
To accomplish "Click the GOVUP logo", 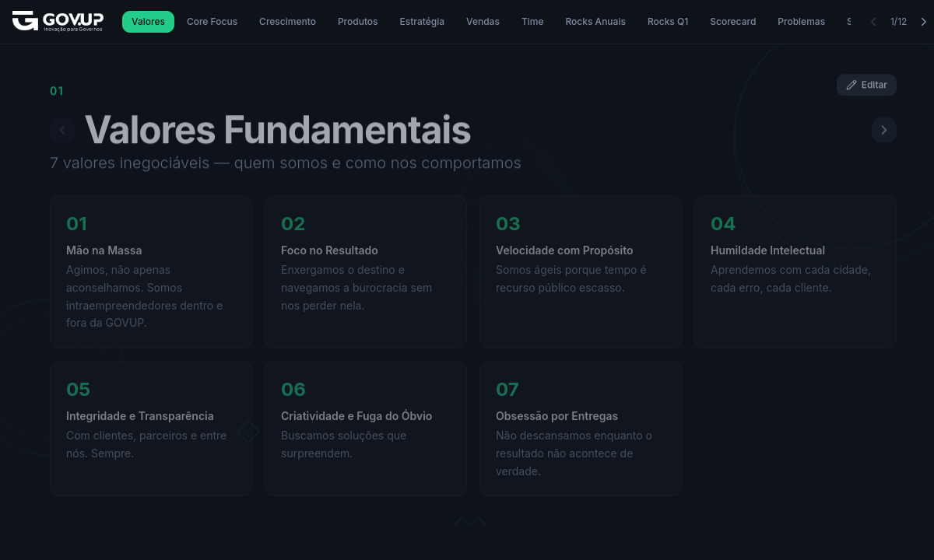I will click(58, 21).
